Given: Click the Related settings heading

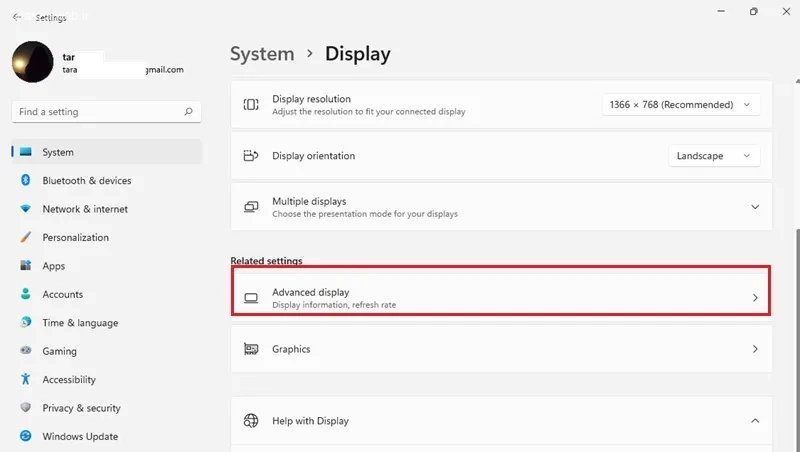Looking at the screenshot, I should pos(266,261).
